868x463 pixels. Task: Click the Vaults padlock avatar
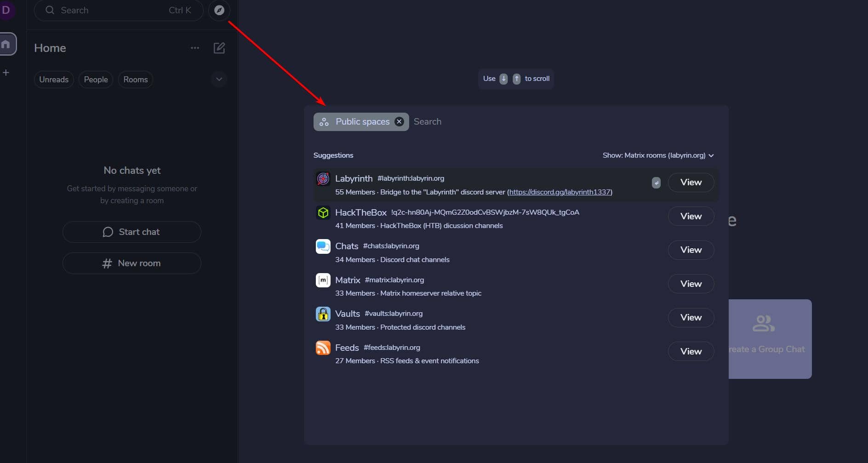(323, 314)
